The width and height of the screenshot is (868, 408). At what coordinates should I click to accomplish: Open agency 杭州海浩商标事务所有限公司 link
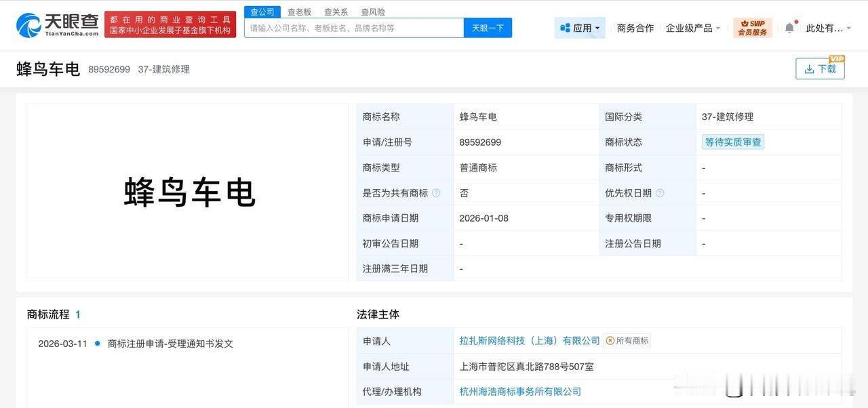tap(520, 392)
